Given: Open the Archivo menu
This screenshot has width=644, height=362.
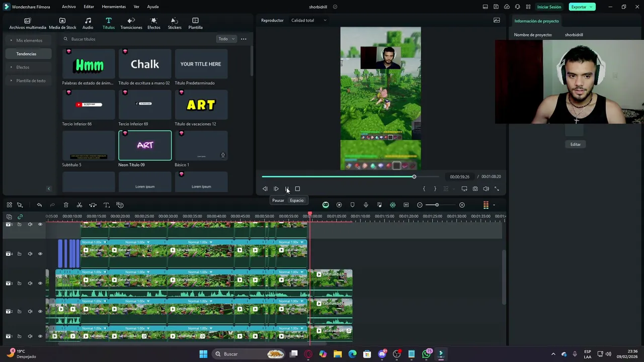Looking at the screenshot, I should click(69, 7).
